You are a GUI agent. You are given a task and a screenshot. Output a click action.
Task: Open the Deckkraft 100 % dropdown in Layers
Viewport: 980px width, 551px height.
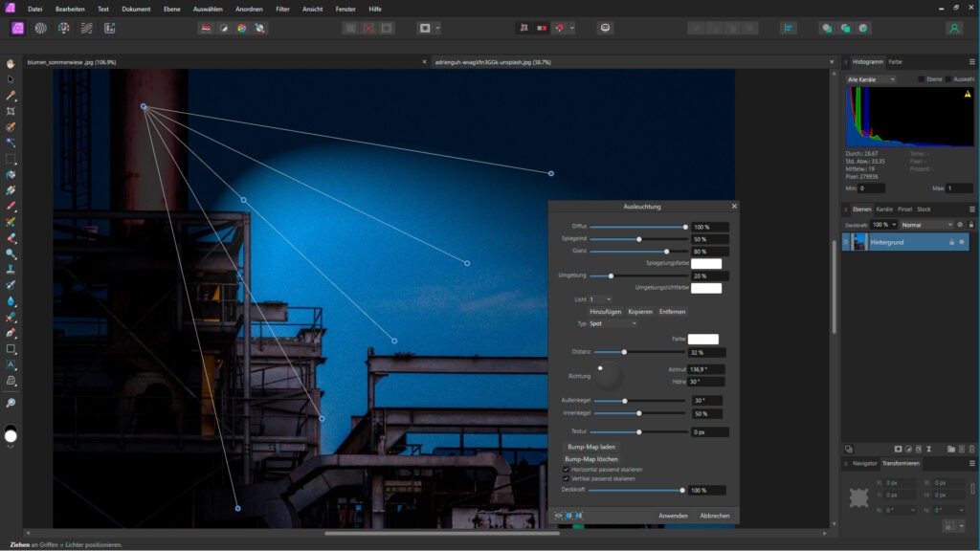pos(884,225)
